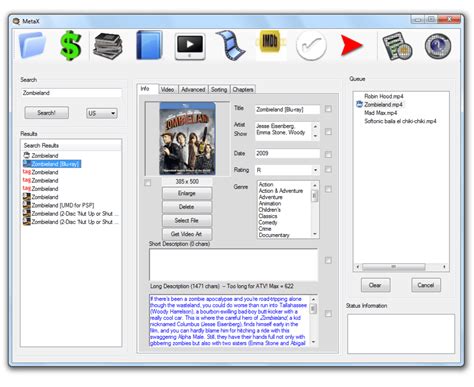Click the Genre list down arrow
The image size is (474, 387).
pos(315,234)
